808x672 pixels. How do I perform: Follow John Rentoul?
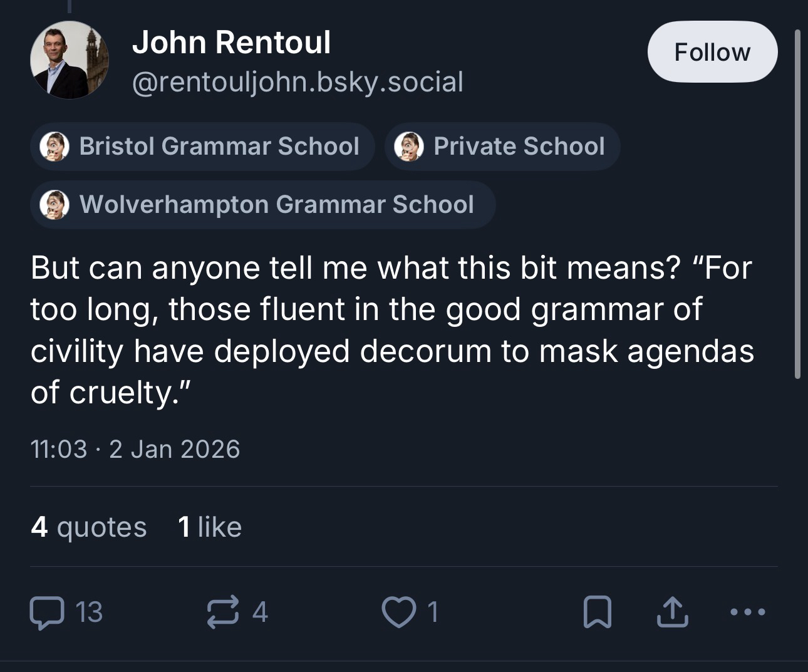coord(712,52)
